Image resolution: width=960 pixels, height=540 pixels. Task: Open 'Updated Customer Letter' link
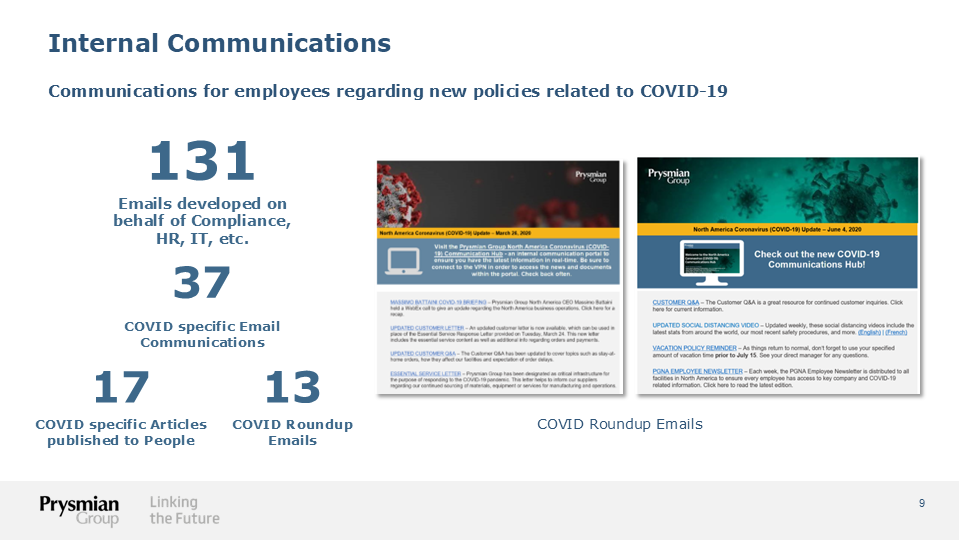(427, 328)
